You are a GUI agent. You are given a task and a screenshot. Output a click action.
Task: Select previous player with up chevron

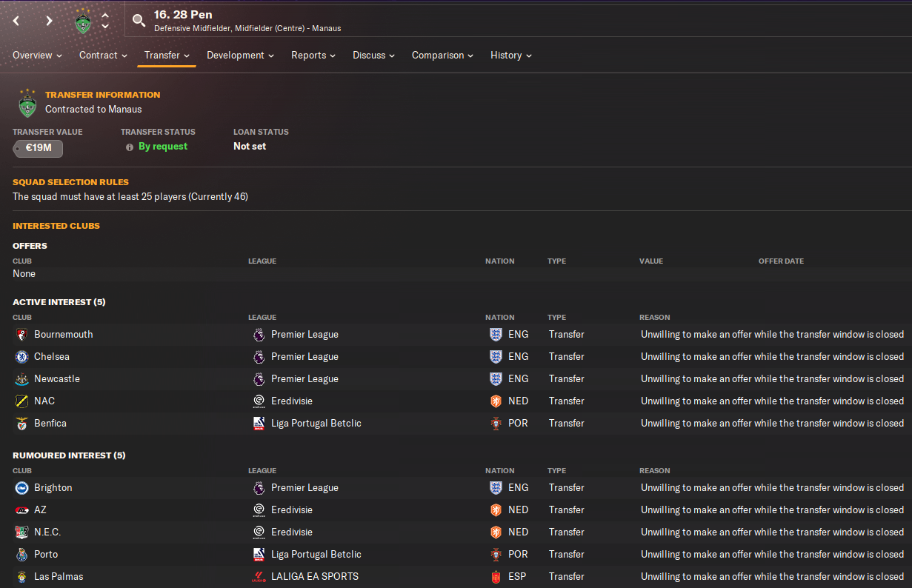[x=105, y=15]
